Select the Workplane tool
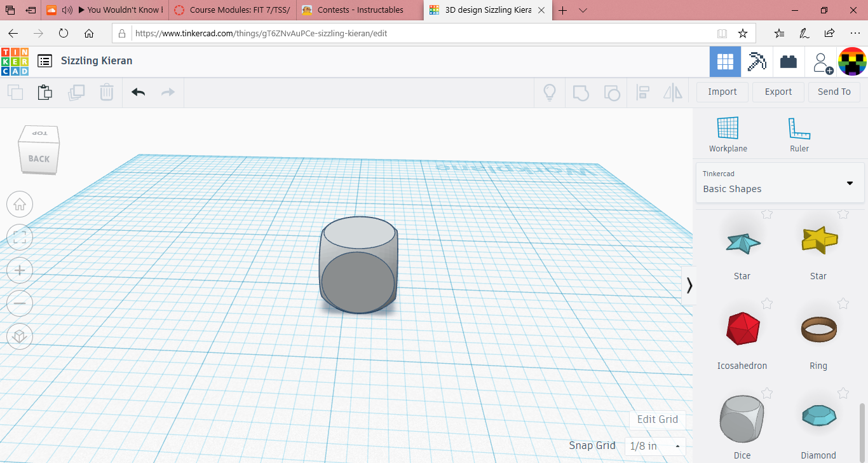 728,135
